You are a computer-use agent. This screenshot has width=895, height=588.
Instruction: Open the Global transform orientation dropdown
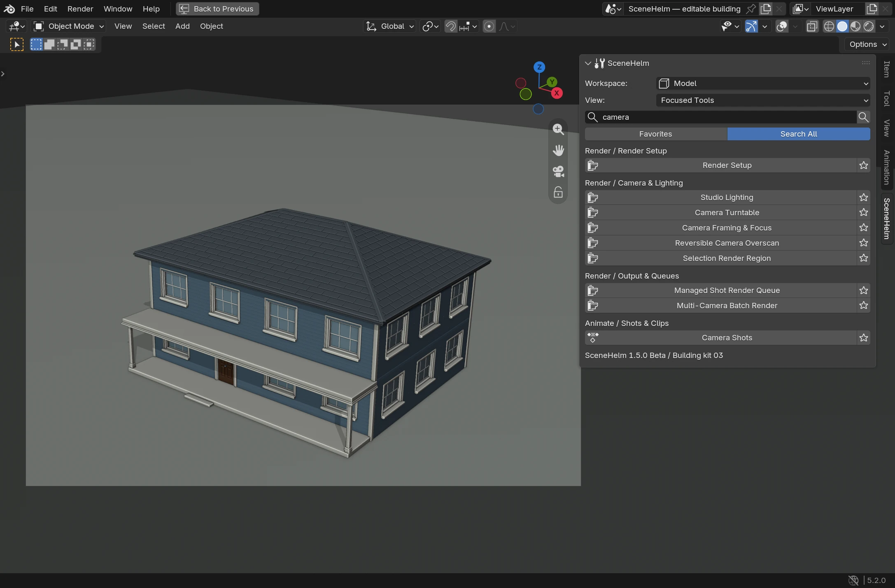pos(390,26)
